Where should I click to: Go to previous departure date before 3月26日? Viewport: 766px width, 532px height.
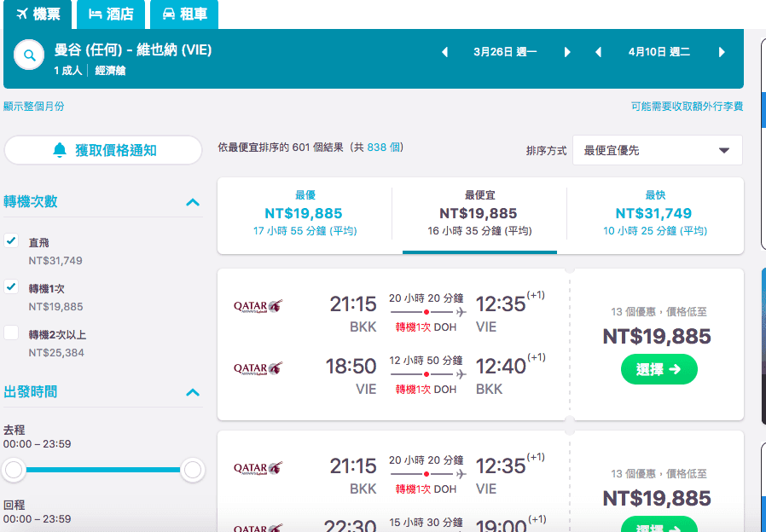(444, 52)
